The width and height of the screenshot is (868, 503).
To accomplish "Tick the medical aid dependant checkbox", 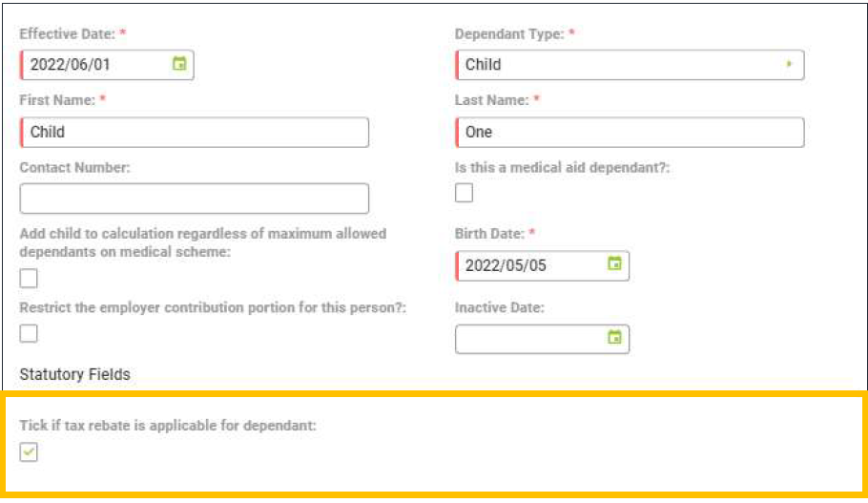I will tap(465, 193).
